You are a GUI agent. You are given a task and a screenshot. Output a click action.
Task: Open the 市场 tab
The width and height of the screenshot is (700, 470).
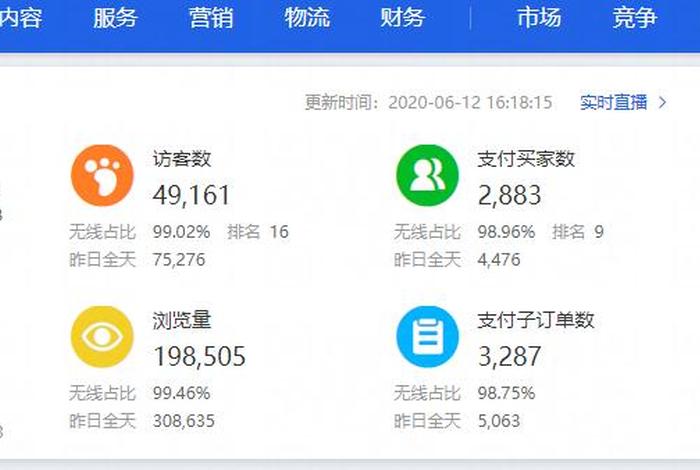pyautogui.click(x=539, y=18)
